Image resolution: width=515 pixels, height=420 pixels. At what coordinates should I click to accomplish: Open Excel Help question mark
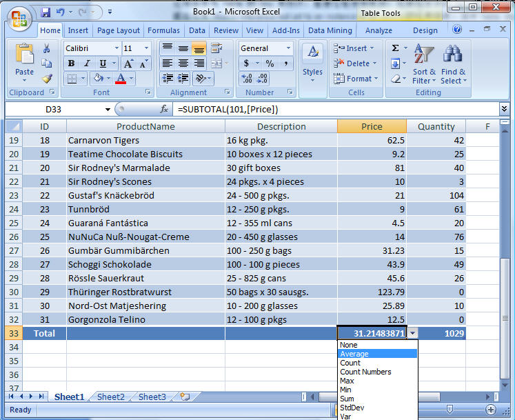tap(457, 30)
